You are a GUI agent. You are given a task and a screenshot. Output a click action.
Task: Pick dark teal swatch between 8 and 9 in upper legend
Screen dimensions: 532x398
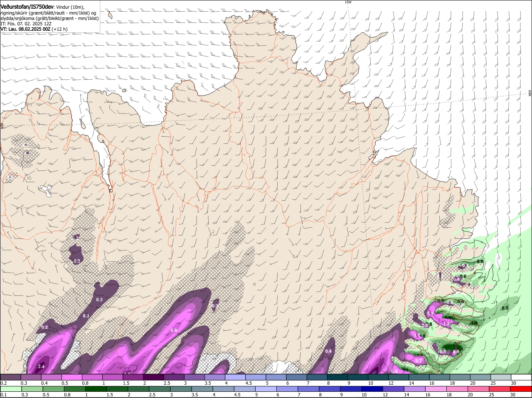[x=337, y=377]
